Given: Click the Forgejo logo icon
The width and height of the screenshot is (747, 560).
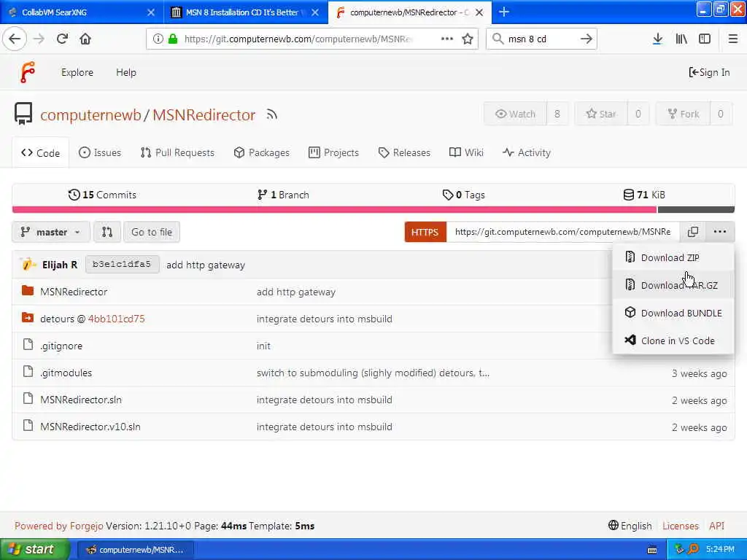Looking at the screenshot, I should click(x=27, y=72).
